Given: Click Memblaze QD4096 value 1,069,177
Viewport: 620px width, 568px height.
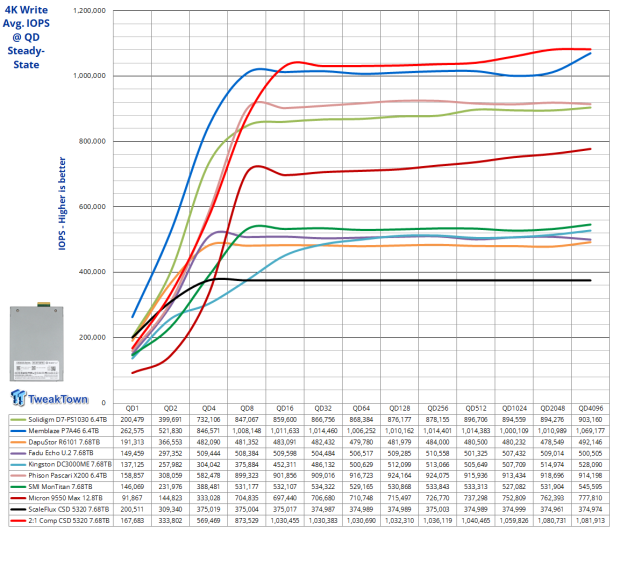Looking at the screenshot, I should (590, 431).
